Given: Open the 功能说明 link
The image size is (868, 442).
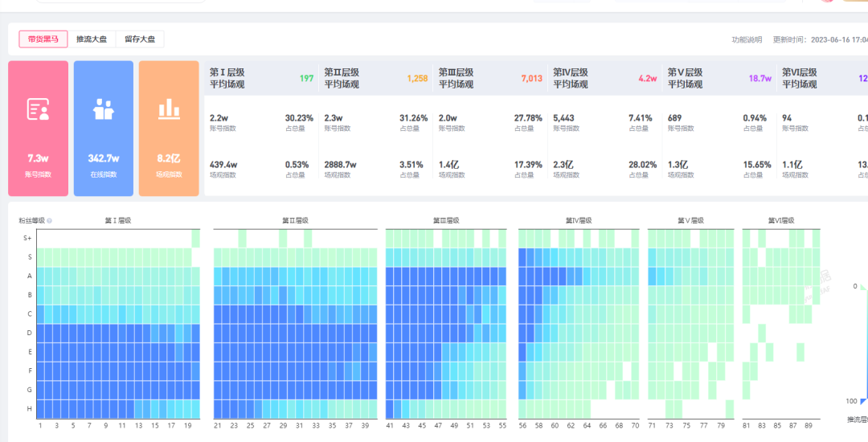Looking at the screenshot, I should pyautogui.click(x=747, y=39).
